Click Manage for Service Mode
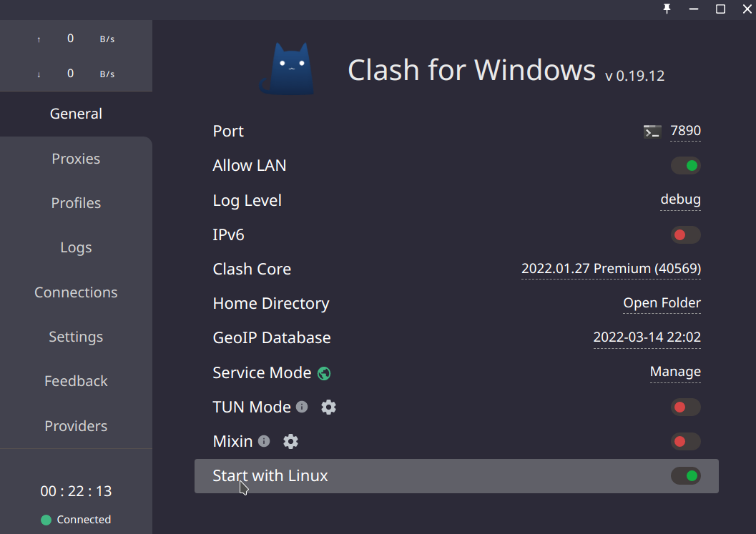 click(x=675, y=372)
